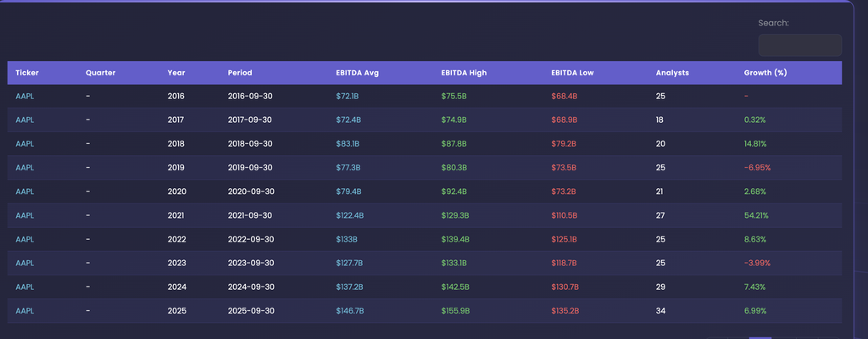
Task: Click EBITDA Avg value $122.4B
Action: (x=350, y=215)
